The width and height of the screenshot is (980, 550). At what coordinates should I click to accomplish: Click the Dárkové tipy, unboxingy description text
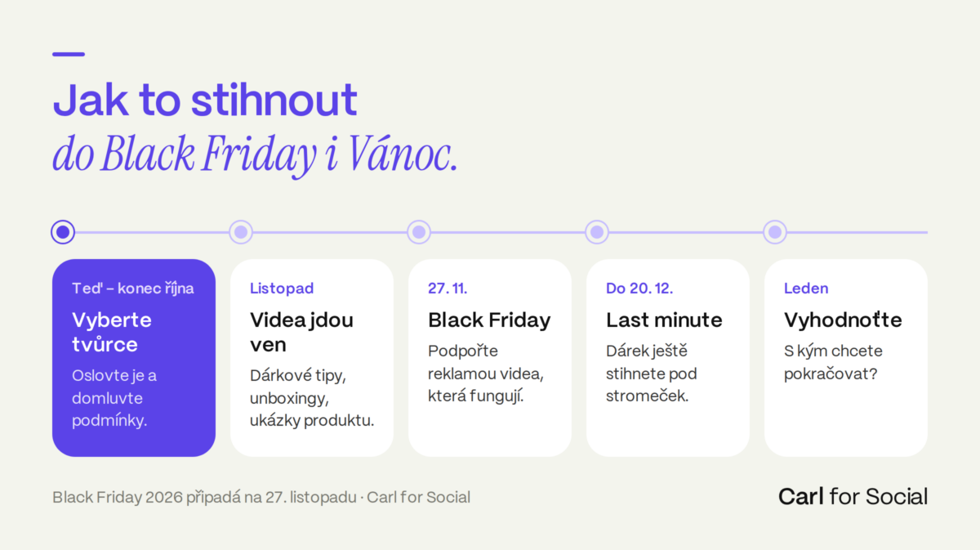312,398
